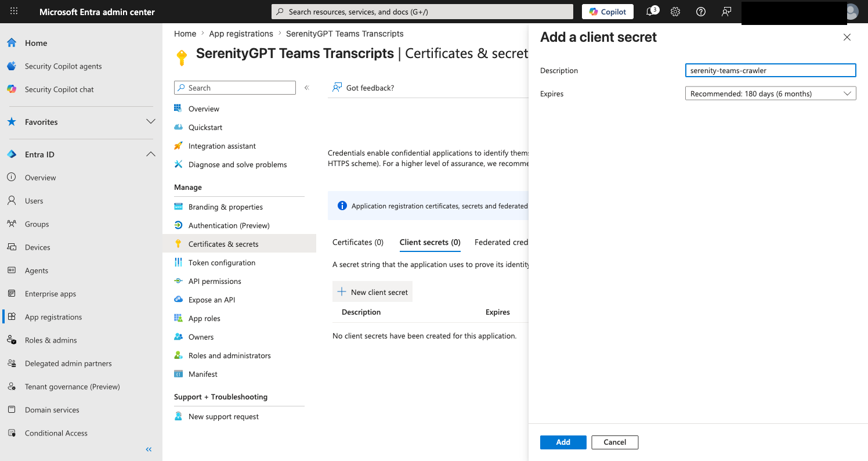868x461 pixels.
Task: Open Tenant governance (Preview)
Action: pyautogui.click(x=73, y=387)
